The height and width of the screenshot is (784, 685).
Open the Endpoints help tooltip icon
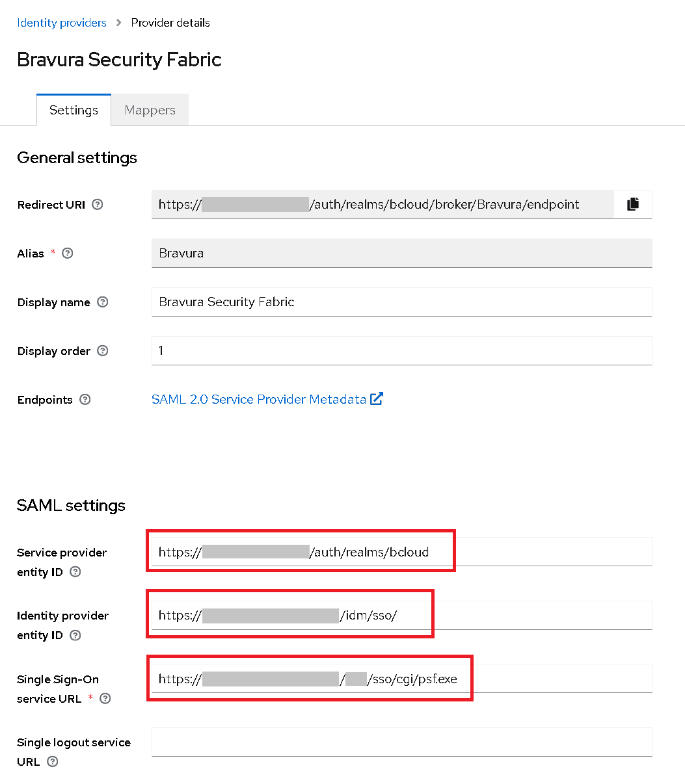[x=85, y=400]
